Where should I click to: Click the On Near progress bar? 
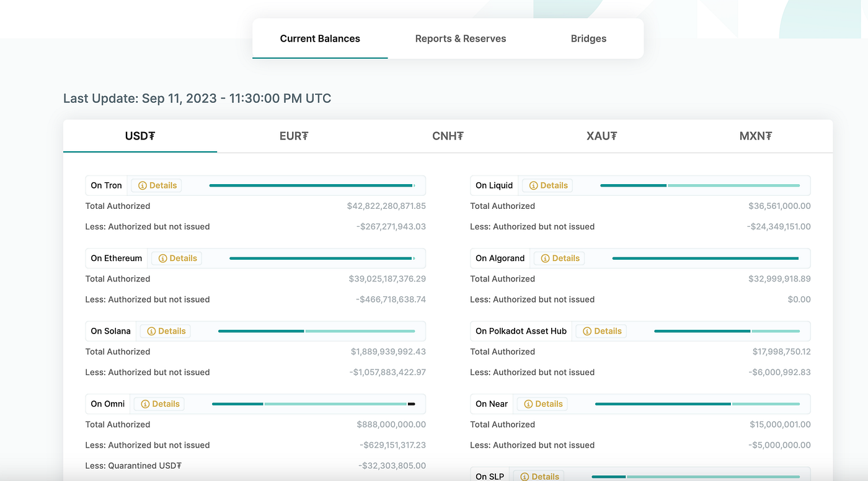click(x=697, y=404)
